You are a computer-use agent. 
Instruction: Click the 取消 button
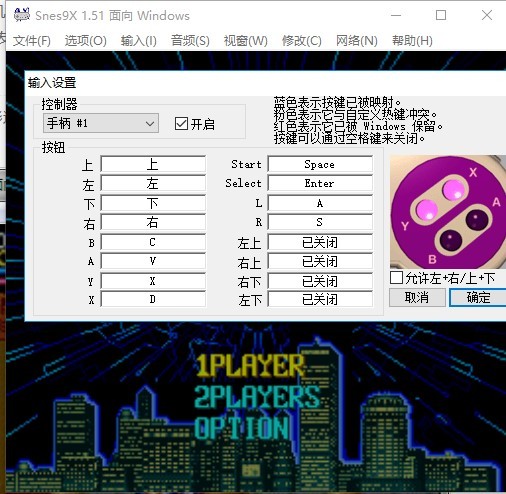click(x=417, y=297)
